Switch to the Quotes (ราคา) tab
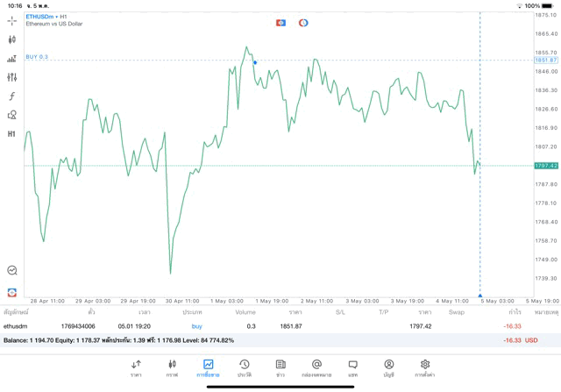The height and width of the screenshot is (392, 561). pos(136,367)
